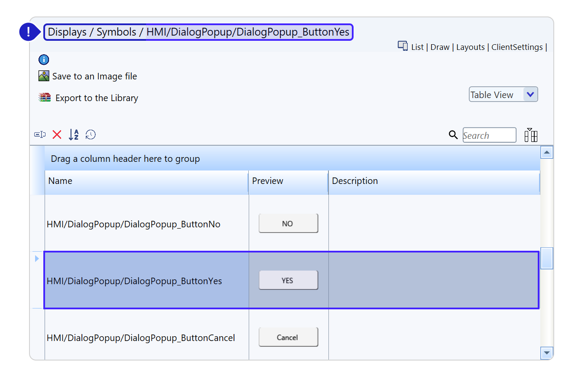The width and height of the screenshot is (588, 377).
Task: Click the scrollbar up arrow
Action: [547, 152]
